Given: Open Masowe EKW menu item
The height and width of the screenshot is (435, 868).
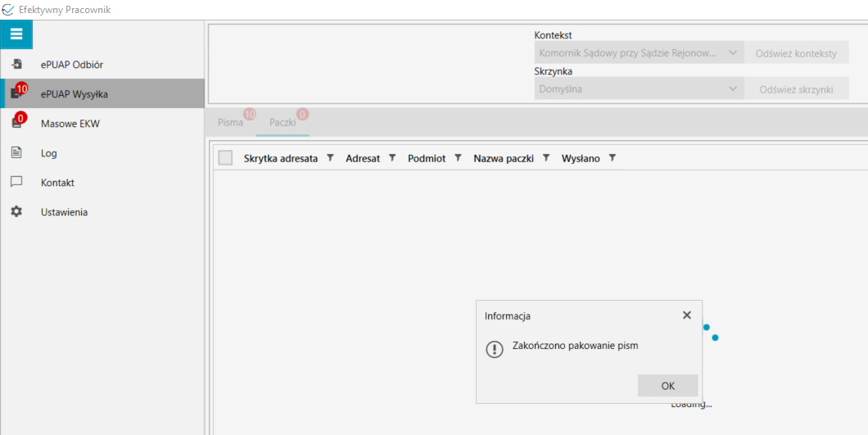Looking at the screenshot, I should tap(102, 123).
